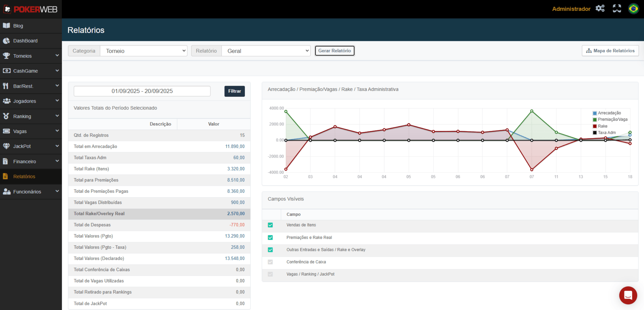The image size is (644, 310).
Task: Open the Categoria Torneio dropdown
Action: pos(144,51)
